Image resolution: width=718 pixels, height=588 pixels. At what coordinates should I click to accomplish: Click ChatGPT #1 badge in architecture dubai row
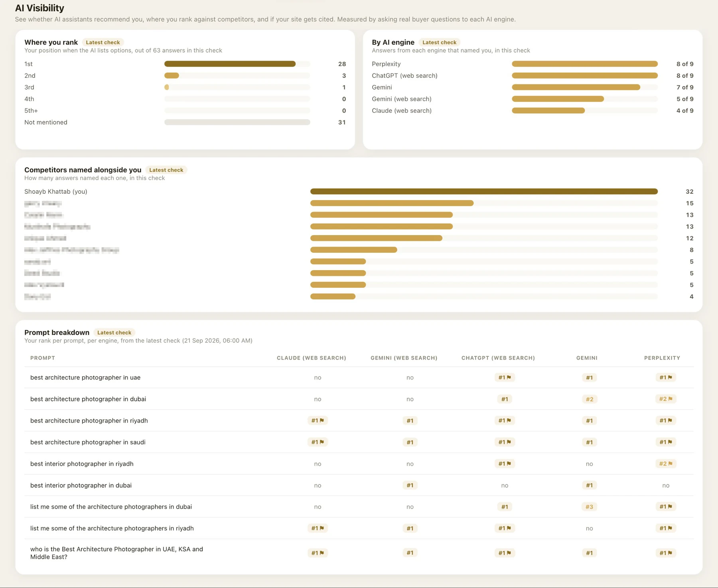click(505, 399)
